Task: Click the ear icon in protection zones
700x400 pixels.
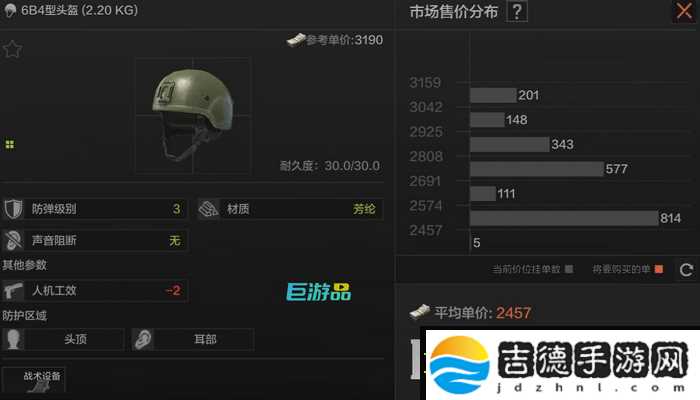Action: [x=143, y=339]
